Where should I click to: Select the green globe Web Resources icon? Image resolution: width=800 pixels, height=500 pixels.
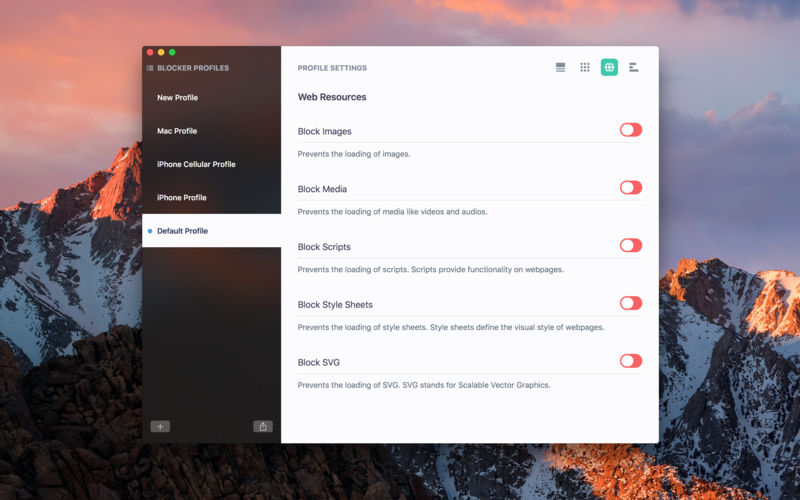609,67
